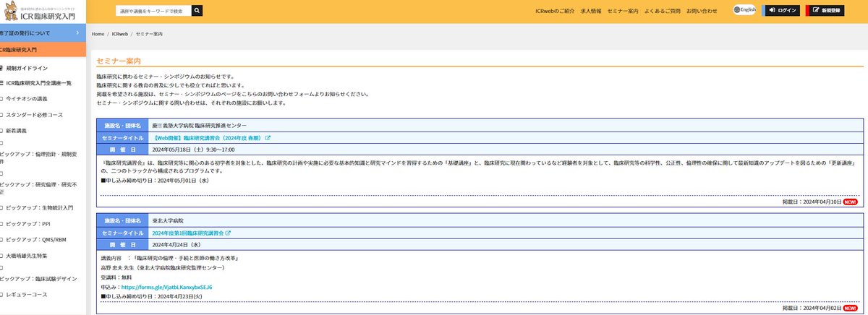868x315 pixels.
Task: Select ICR臨床研究入門 orange sidebar header
Action: click(x=43, y=50)
